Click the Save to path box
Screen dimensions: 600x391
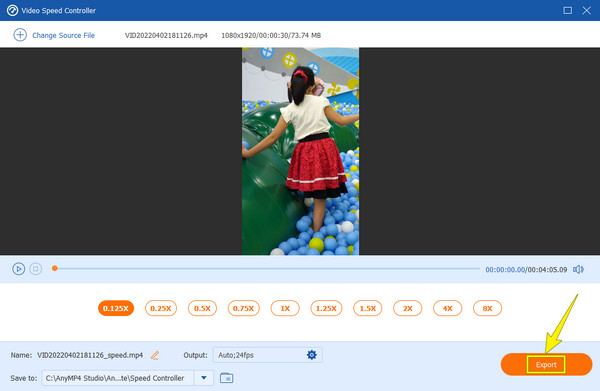click(118, 378)
